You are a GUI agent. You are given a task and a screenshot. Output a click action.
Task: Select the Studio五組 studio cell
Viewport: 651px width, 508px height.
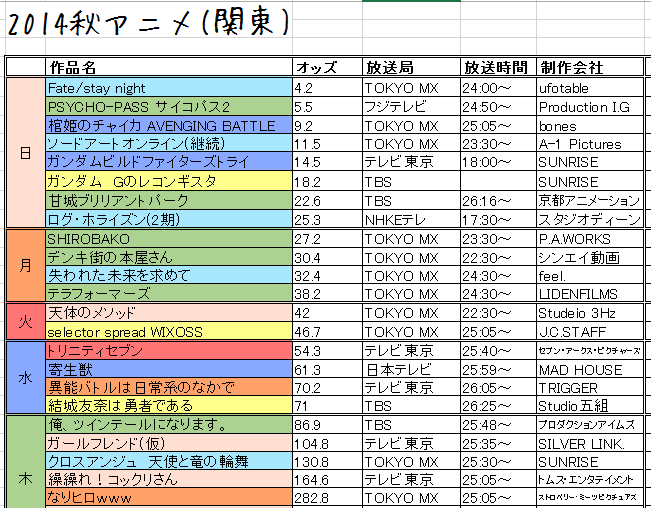590,404
